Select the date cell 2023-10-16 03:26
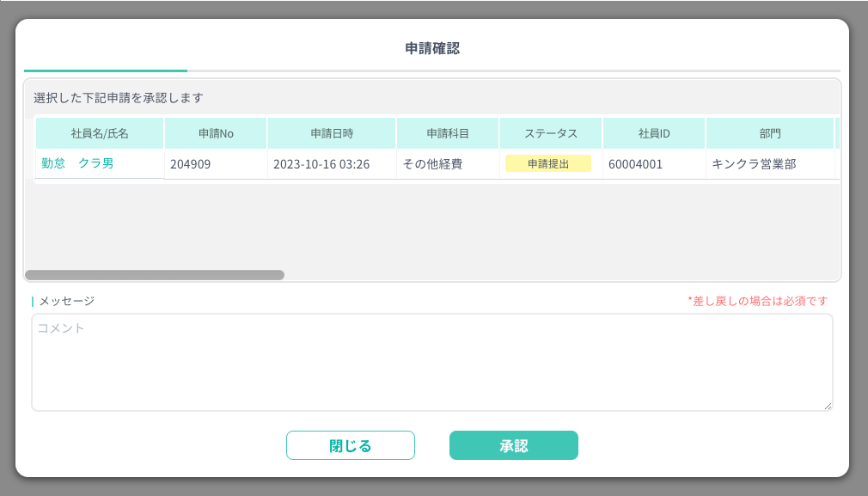Screen dimensions: 868x496 pos(332,164)
